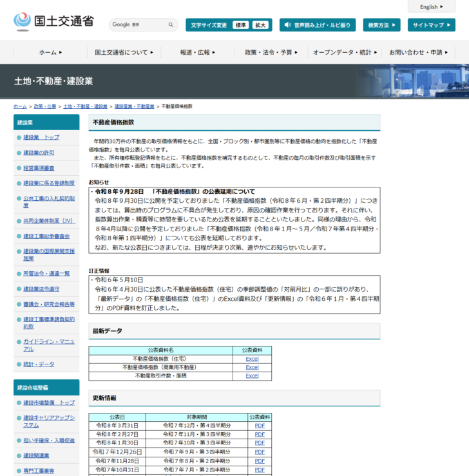Click breadcrumb 建設産業・不動産業 link
This screenshot has height=476, width=469.
(x=135, y=106)
